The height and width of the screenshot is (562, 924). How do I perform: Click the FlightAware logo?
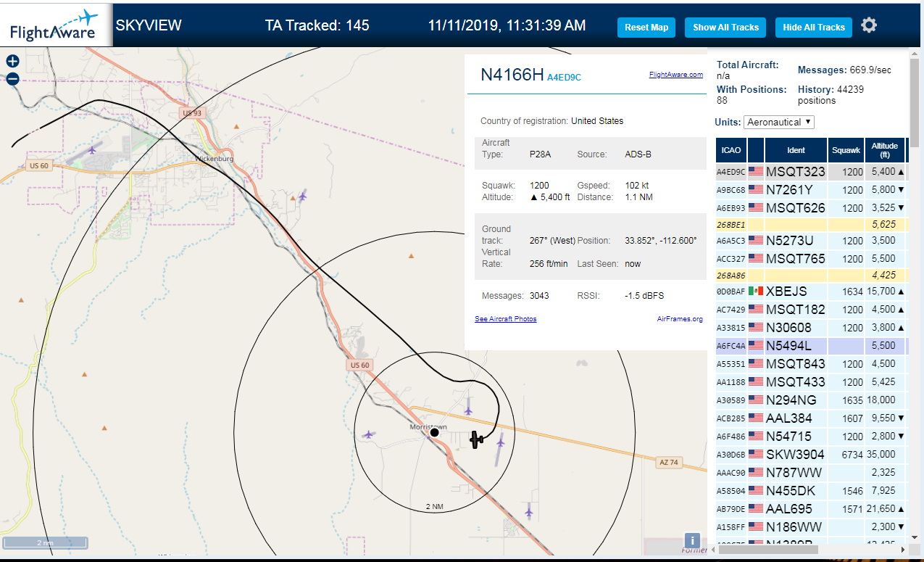tap(55, 25)
